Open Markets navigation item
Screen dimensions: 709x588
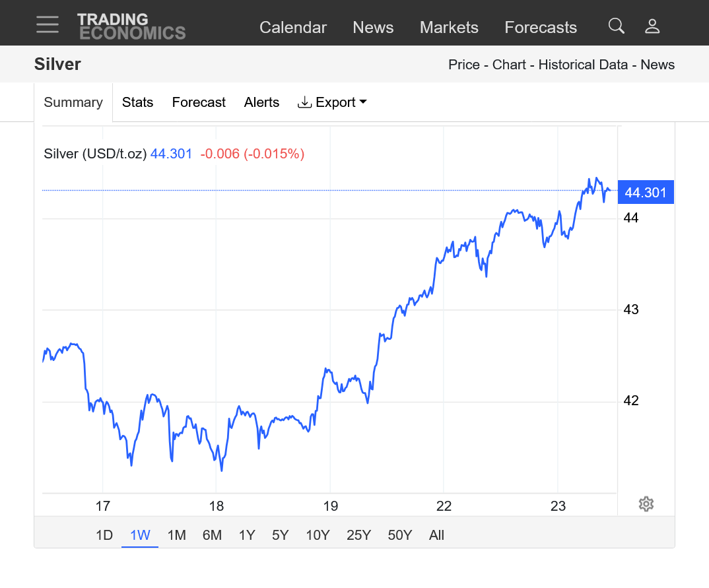449,28
